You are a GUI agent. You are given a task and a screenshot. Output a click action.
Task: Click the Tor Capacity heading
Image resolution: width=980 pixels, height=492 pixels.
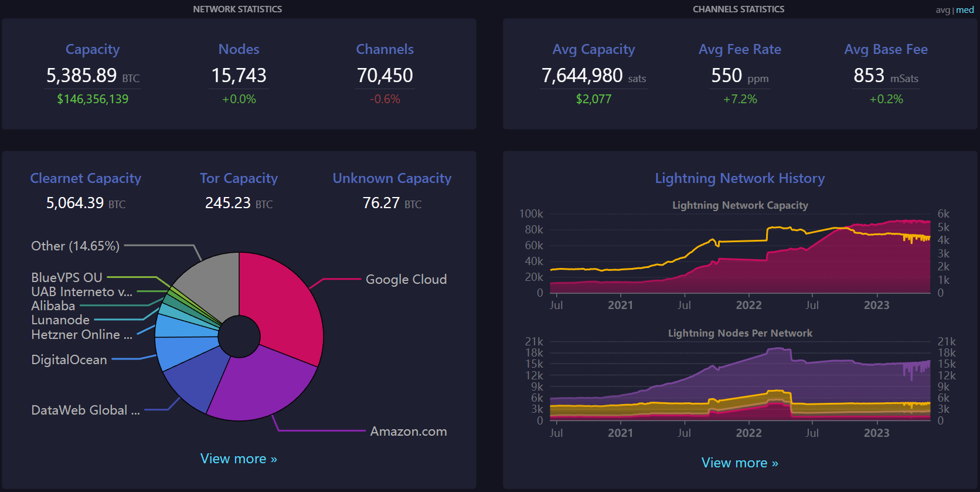[239, 178]
